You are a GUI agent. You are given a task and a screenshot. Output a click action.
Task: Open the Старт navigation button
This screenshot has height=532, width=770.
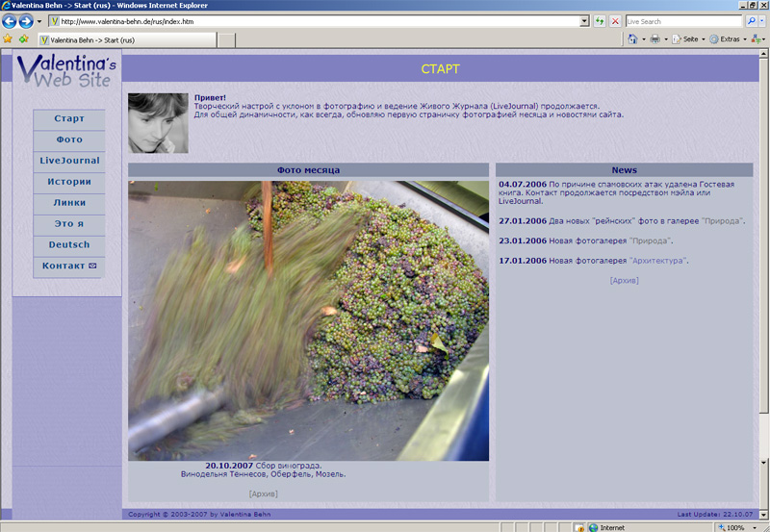point(69,118)
